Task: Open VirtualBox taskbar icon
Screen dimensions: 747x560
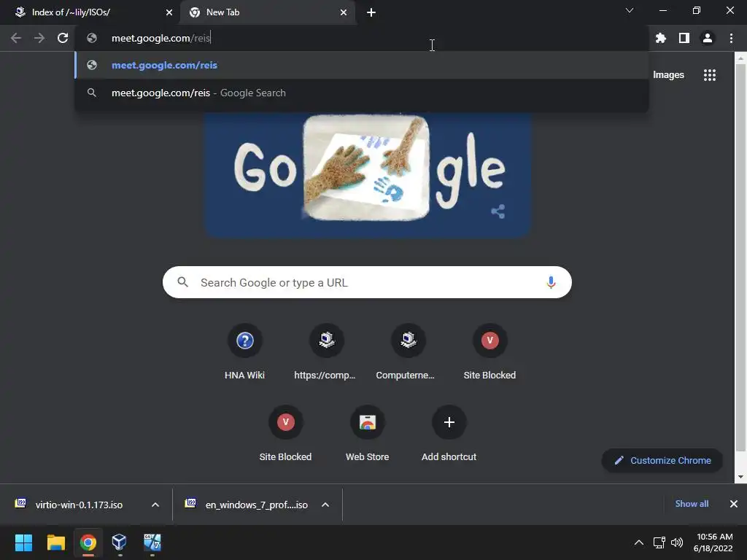Action: click(x=119, y=542)
